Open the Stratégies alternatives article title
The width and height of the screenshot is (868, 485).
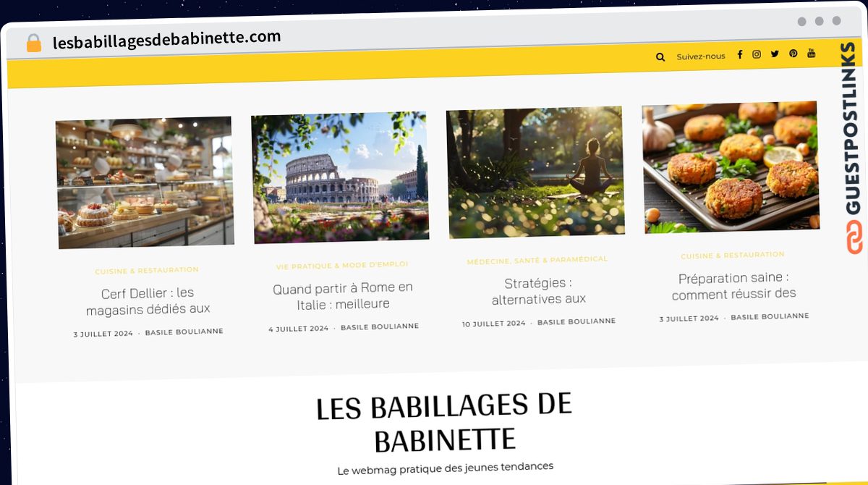pyautogui.click(x=538, y=291)
